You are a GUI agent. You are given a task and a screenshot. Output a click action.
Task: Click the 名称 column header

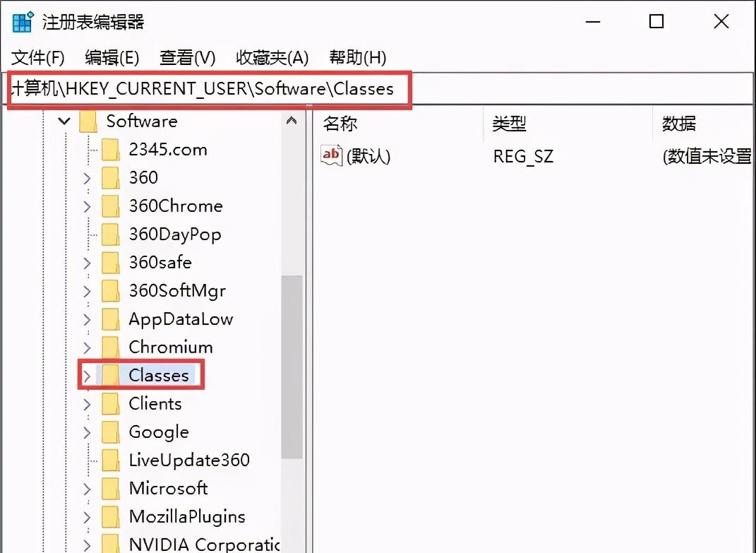pyautogui.click(x=340, y=123)
